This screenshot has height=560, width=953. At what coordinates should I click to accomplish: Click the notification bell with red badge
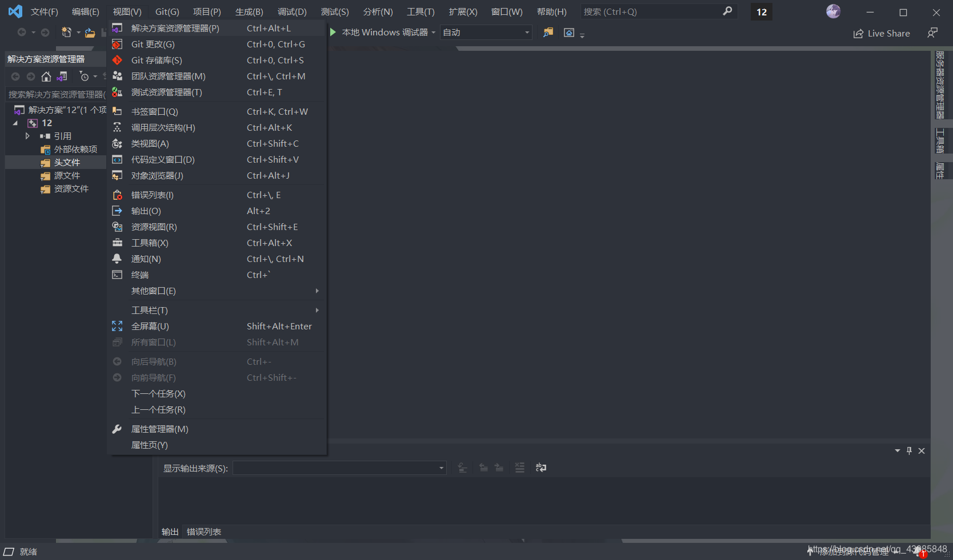coord(919,551)
